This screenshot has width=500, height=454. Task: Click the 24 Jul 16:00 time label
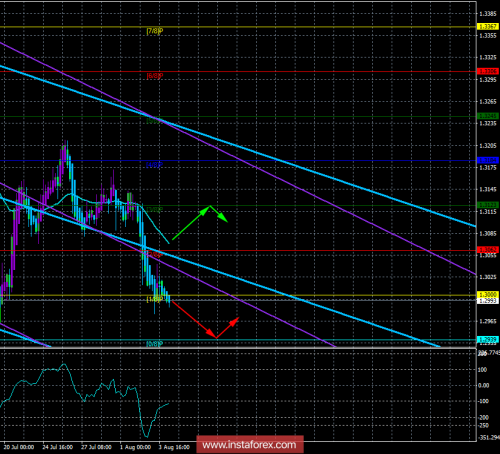coord(58,447)
